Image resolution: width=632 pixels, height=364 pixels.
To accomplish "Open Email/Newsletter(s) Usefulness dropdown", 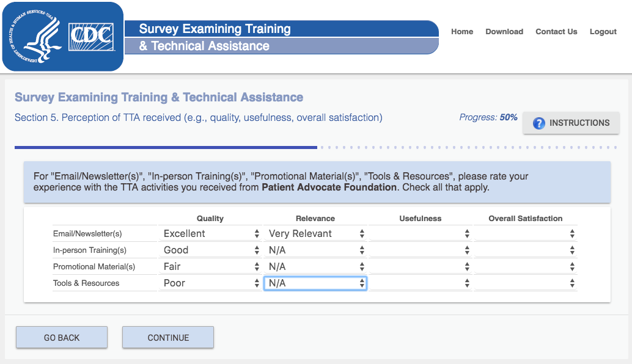I will 421,233.
